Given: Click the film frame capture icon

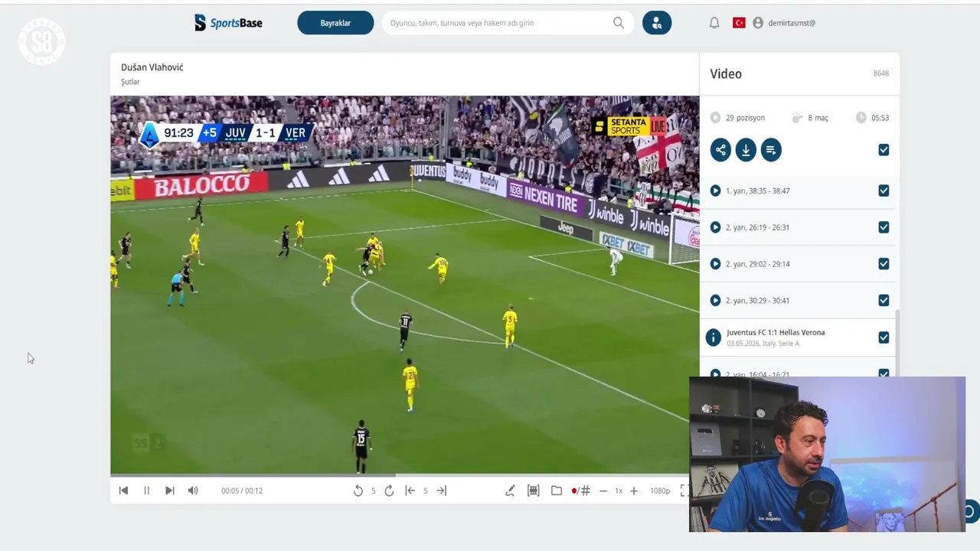Looking at the screenshot, I should pos(534,491).
